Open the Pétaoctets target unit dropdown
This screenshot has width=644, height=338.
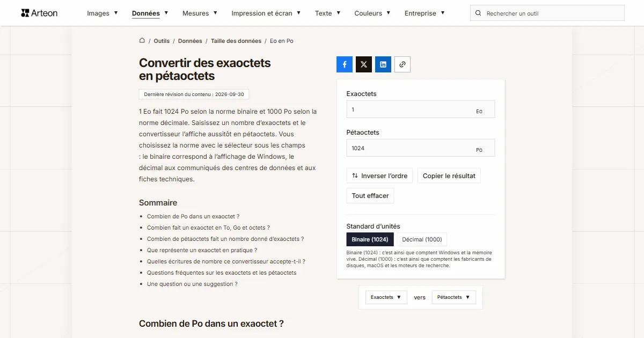point(454,297)
